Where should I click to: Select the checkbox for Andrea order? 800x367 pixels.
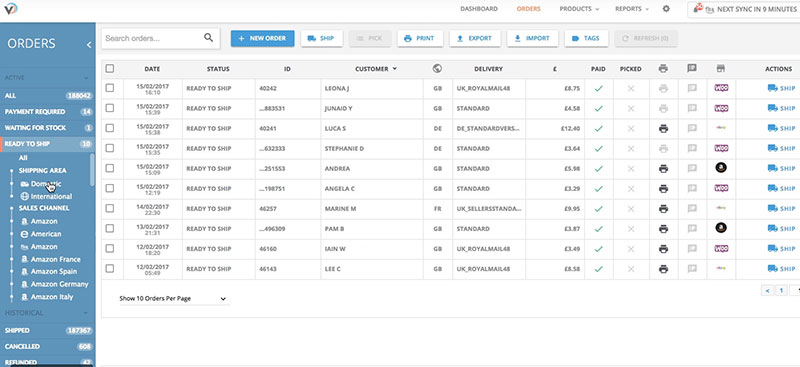pyautogui.click(x=110, y=168)
